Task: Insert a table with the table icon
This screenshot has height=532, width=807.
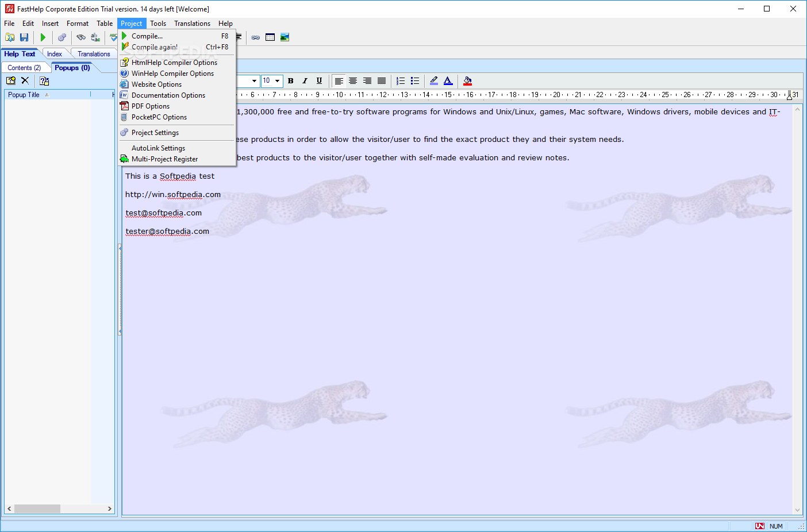Action: coord(270,37)
